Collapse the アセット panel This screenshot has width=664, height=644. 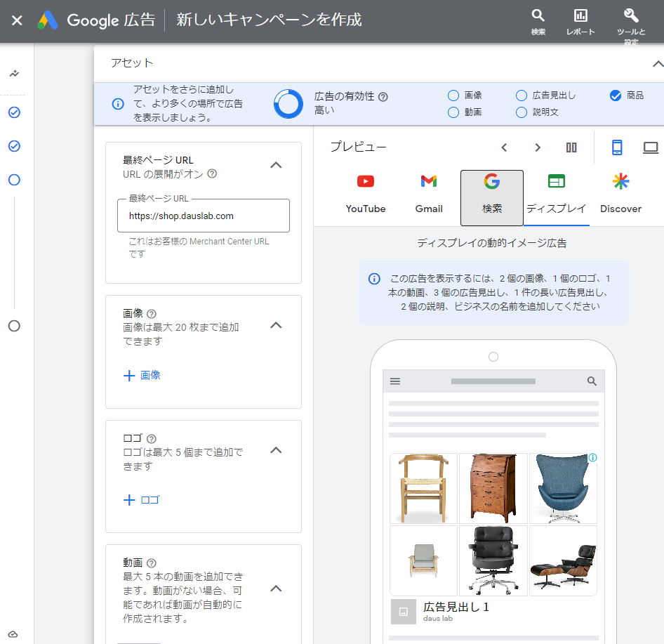[x=656, y=63]
